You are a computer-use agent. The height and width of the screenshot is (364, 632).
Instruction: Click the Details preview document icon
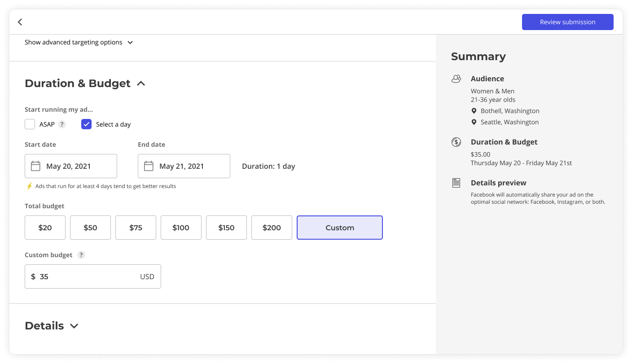pos(456,183)
